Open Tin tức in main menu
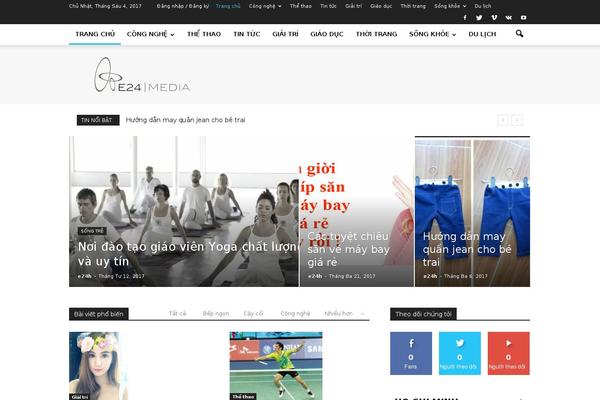Viewport: 600px width, 400px height. point(247,34)
